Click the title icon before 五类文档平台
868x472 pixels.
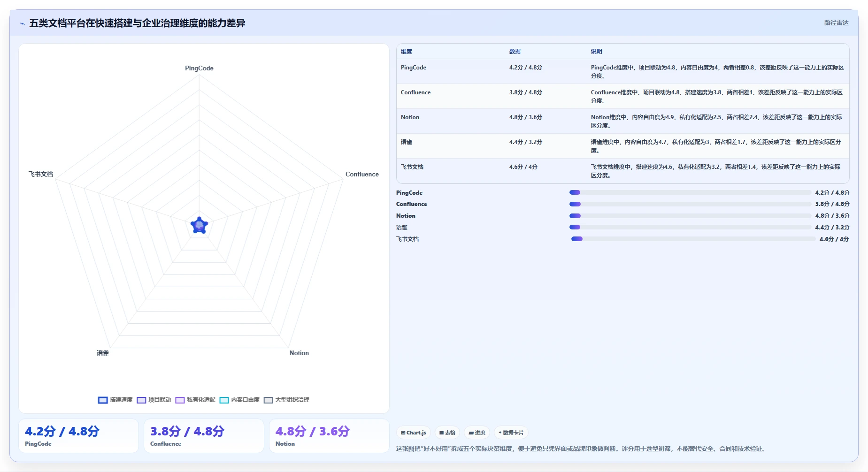point(22,23)
